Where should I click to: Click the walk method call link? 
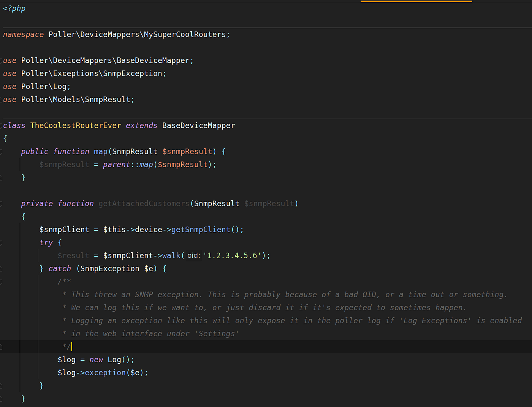pos(171,255)
